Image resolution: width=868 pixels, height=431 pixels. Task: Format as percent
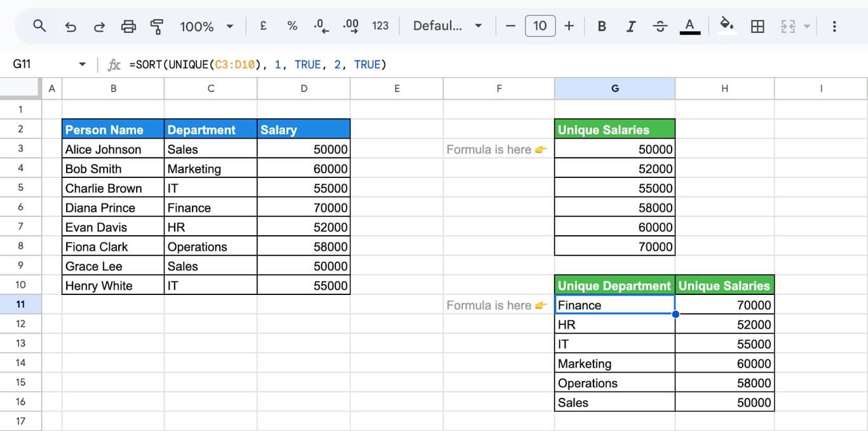click(x=292, y=26)
